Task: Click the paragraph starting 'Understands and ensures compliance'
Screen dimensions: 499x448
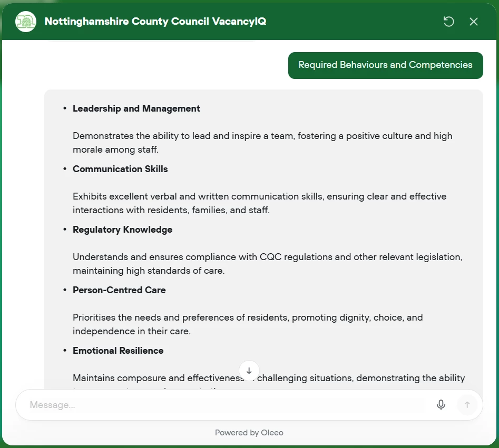Action: point(268,264)
